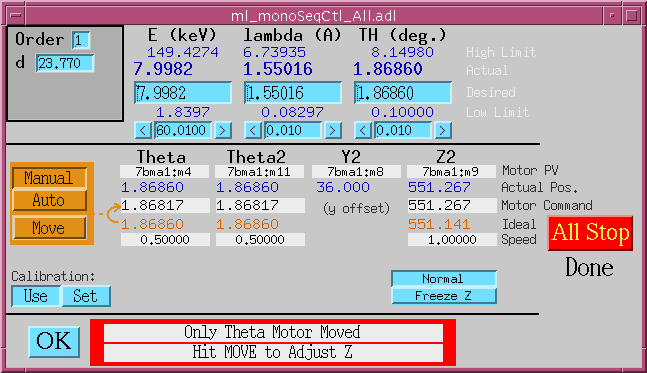647x373 pixels.
Task: Select Normal Z mode
Action: click(444, 279)
